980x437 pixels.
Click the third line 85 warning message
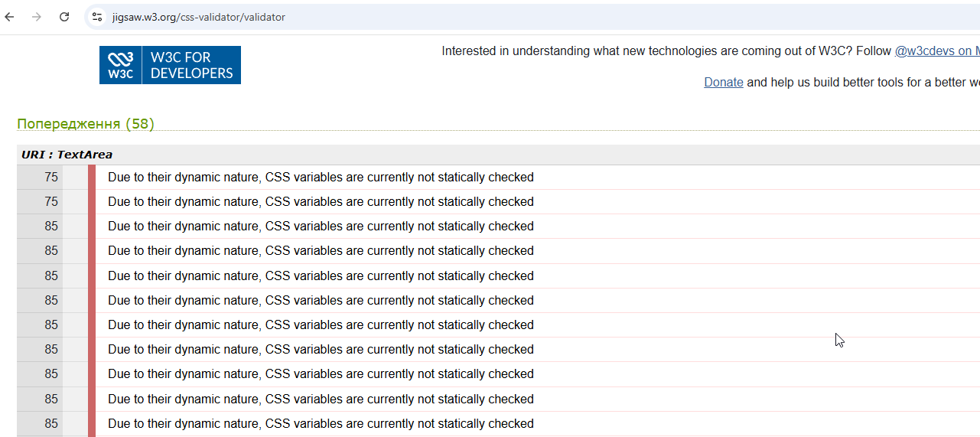pyautogui.click(x=321, y=276)
